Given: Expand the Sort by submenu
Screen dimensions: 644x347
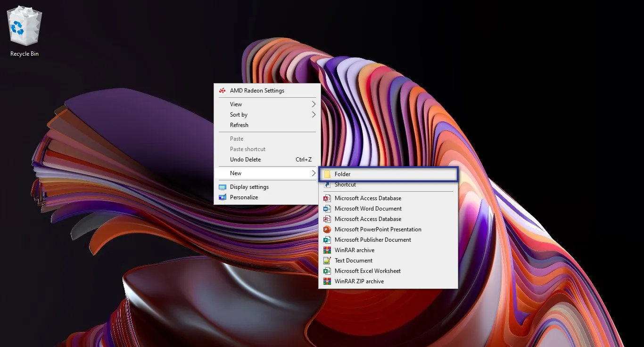Looking at the screenshot, I should (x=239, y=114).
